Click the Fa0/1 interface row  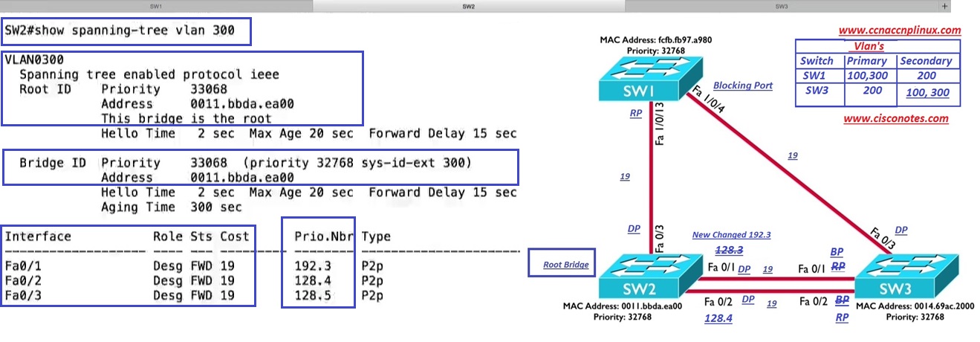(x=194, y=266)
